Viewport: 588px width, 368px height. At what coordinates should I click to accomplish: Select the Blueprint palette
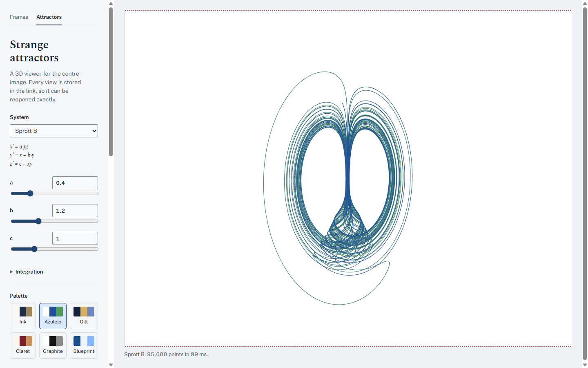pyautogui.click(x=84, y=346)
